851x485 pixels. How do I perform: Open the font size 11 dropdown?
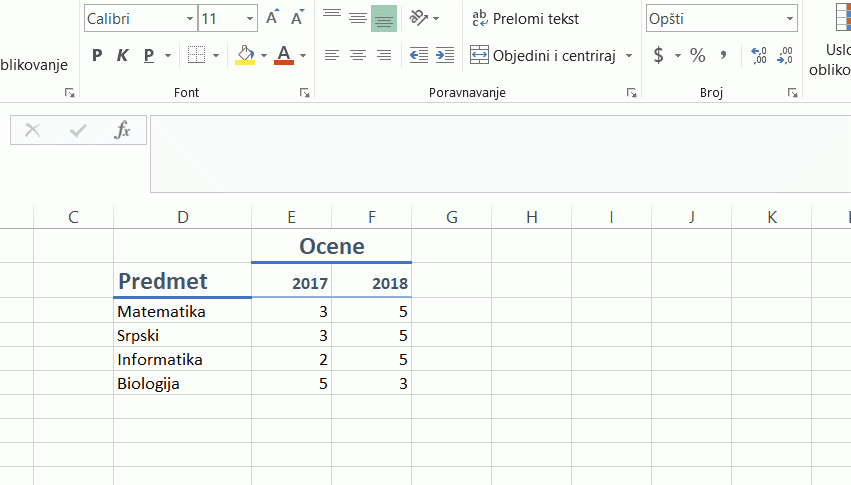coord(250,18)
